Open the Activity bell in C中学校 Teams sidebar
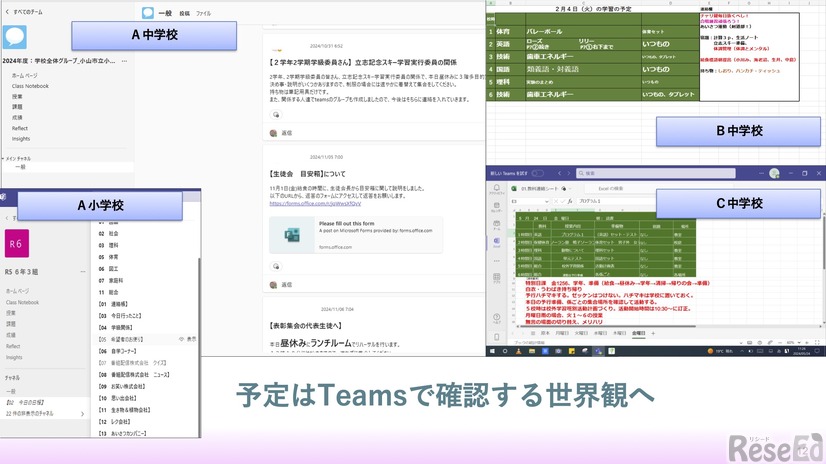Screen dimensions: 826x464 496,189
